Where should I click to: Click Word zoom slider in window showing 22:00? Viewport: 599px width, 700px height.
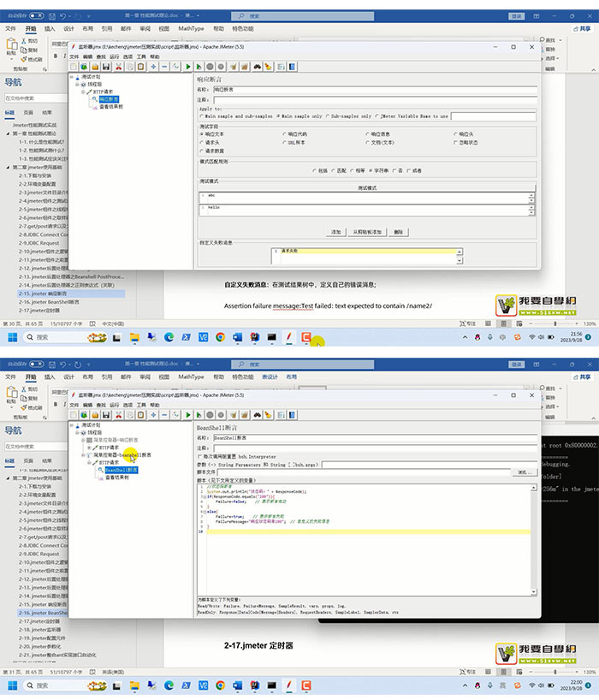tap(555, 672)
